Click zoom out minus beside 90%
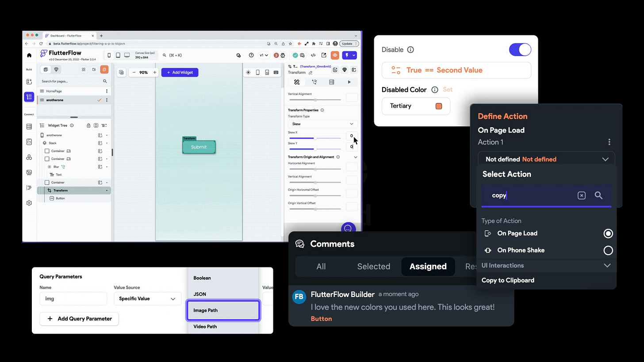This screenshot has width=644, height=362. 134,72
